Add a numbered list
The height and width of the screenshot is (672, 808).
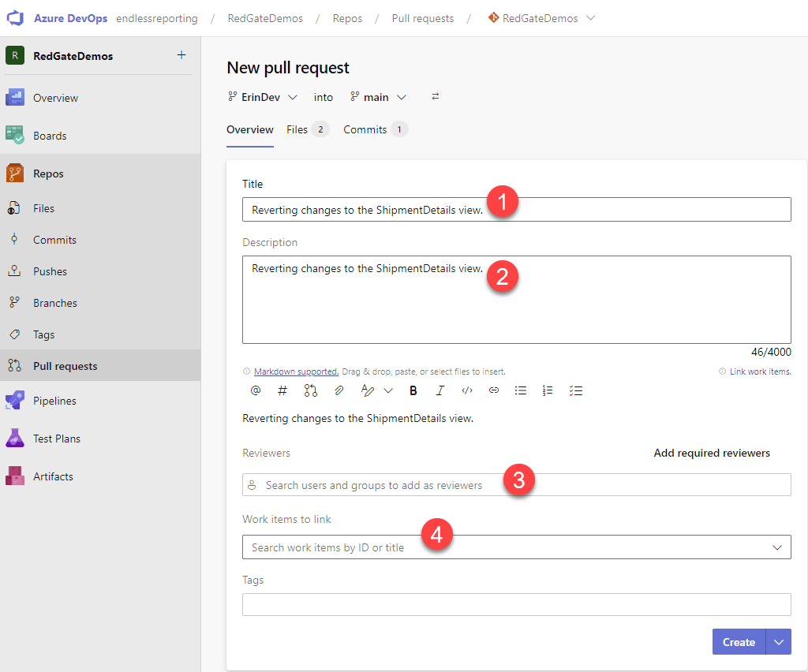[548, 390]
